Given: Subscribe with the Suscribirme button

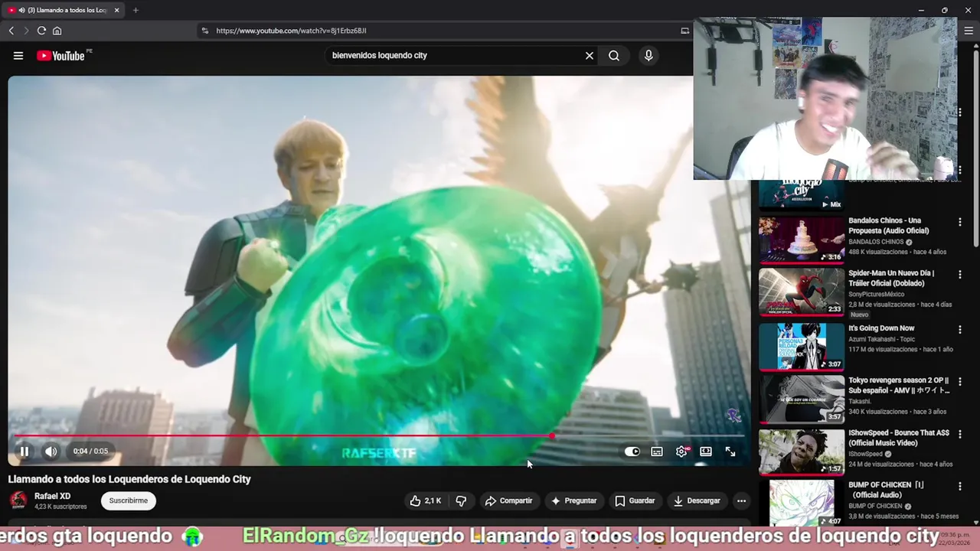Looking at the screenshot, I should (128, 500).
